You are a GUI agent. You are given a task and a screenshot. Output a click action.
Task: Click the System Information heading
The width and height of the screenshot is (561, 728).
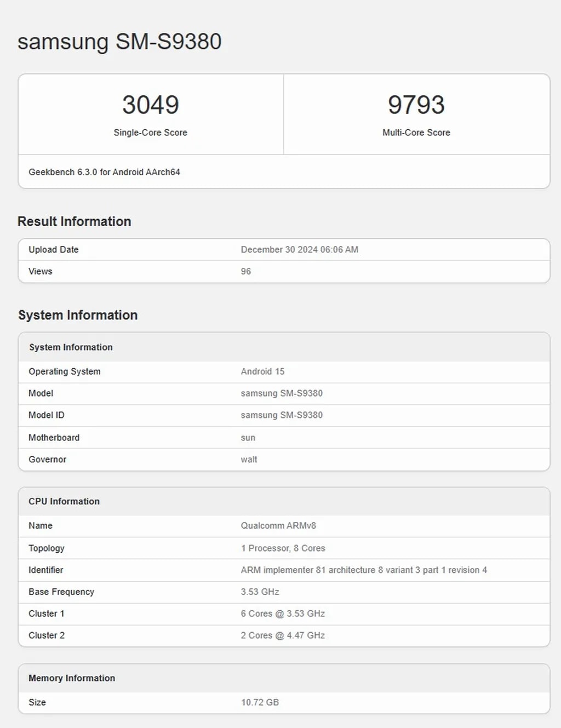(x=77, y=315)
